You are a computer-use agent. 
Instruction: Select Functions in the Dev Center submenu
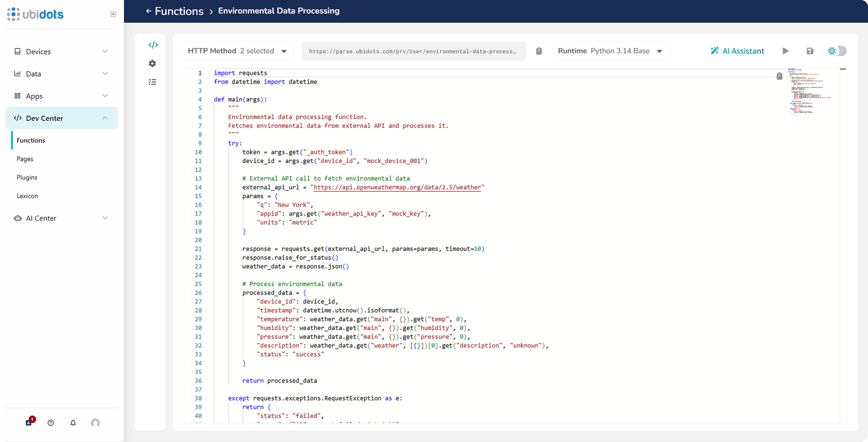pyautogui.click(x=31, y=140)
